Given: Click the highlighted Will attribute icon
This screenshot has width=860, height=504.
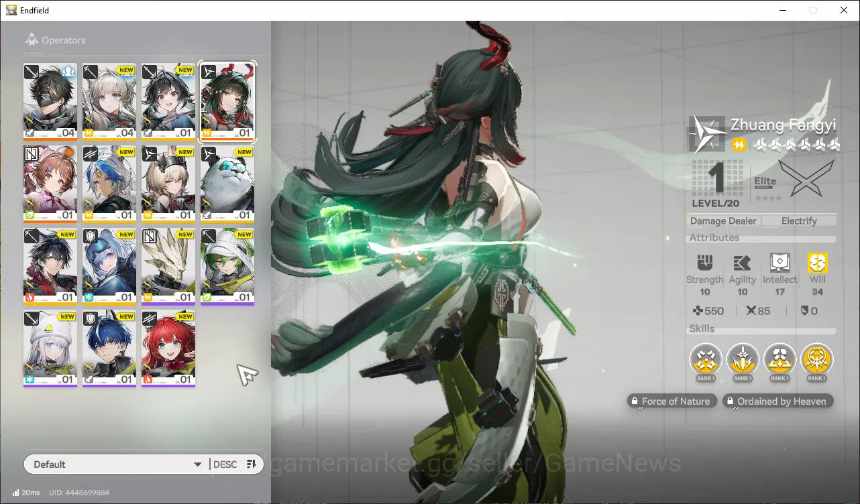Looking at the screenshot, I should 817,263.
